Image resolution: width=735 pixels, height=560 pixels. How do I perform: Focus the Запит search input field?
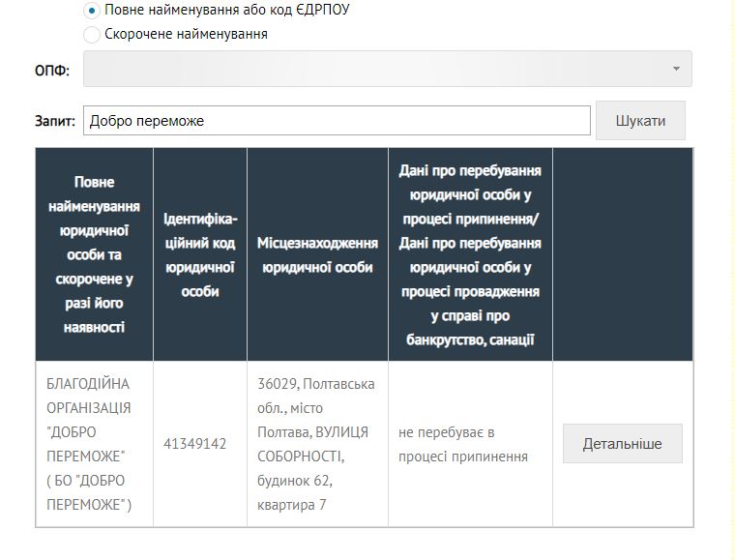337,121
